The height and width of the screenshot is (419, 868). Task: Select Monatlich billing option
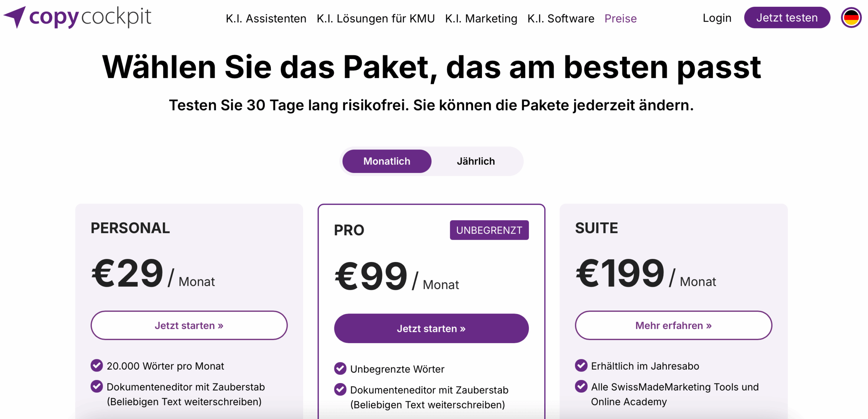387,161
